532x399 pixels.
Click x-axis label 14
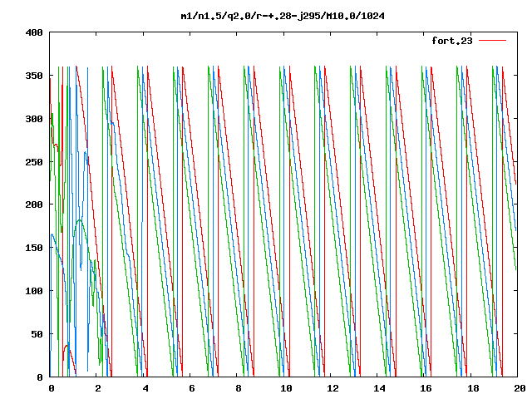coord(379,388)
